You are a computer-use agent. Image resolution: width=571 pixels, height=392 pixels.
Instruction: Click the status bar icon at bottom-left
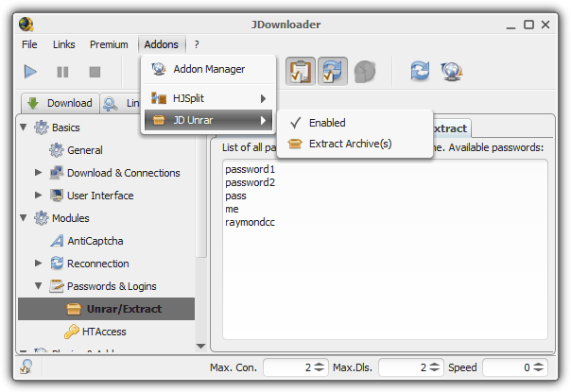point(26,367)
